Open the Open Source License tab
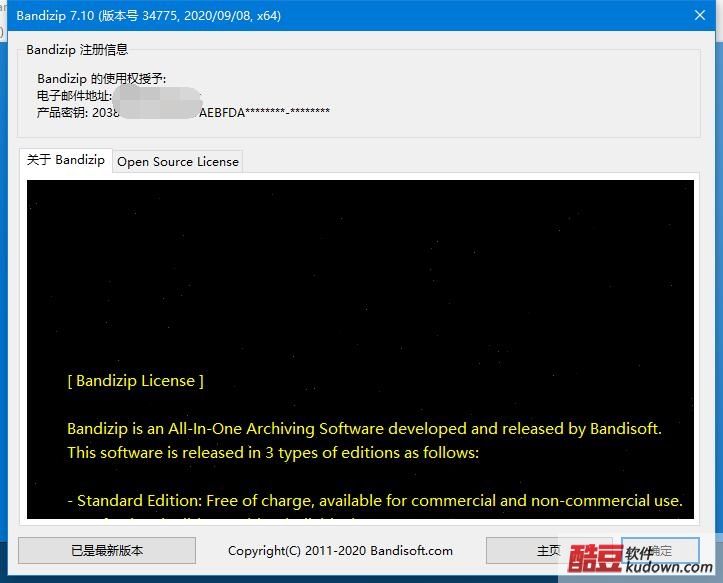 (x=178, y=162)
